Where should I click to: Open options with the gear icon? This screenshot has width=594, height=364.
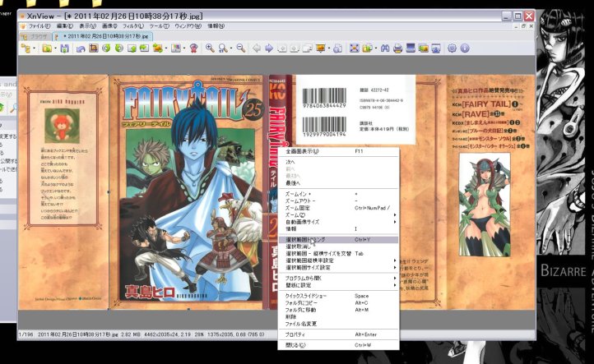pyautogui.click(x=452, y=48)
